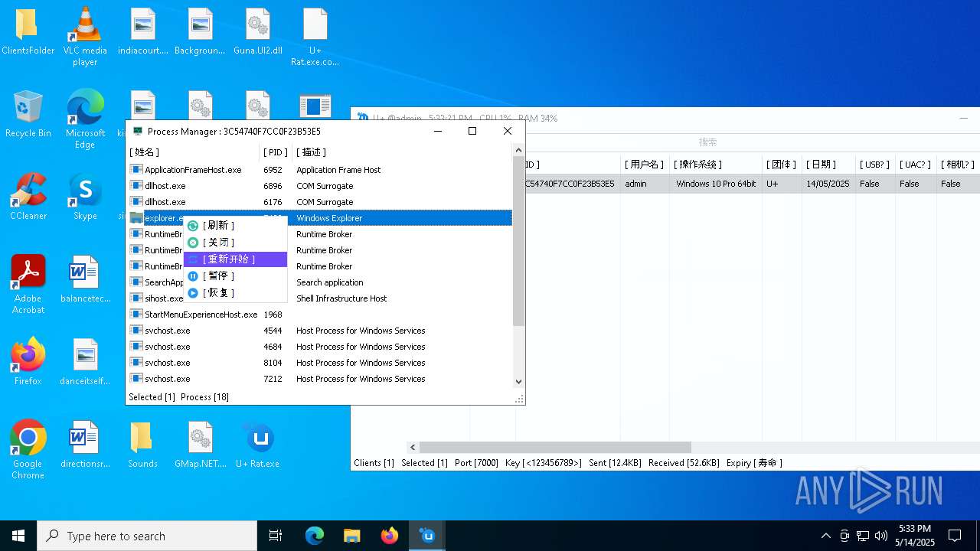Select svchost.exe with PID 4544

tap(320, 331)
